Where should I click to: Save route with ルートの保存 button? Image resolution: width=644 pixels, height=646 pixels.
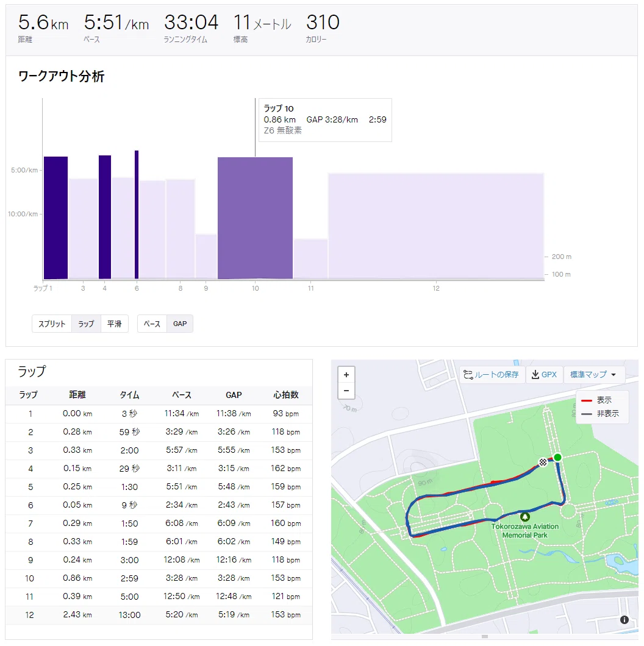492,375
